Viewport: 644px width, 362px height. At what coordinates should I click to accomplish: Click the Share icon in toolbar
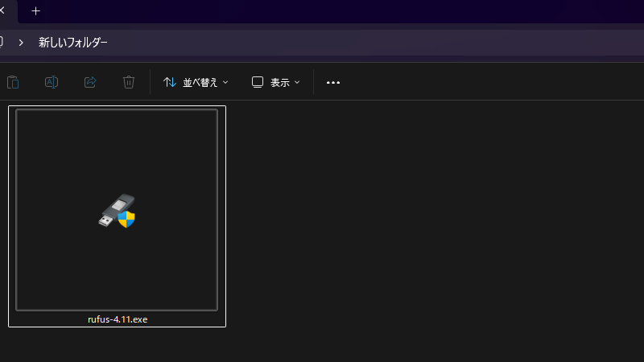coord(90,82)
